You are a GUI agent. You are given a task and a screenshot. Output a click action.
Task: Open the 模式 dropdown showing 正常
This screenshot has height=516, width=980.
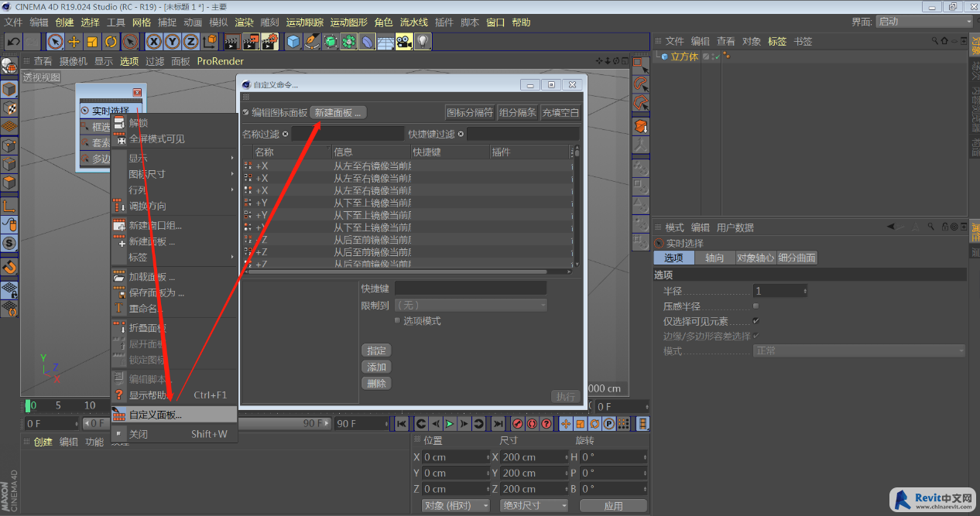pyautogui.click(x=859, y=351)
